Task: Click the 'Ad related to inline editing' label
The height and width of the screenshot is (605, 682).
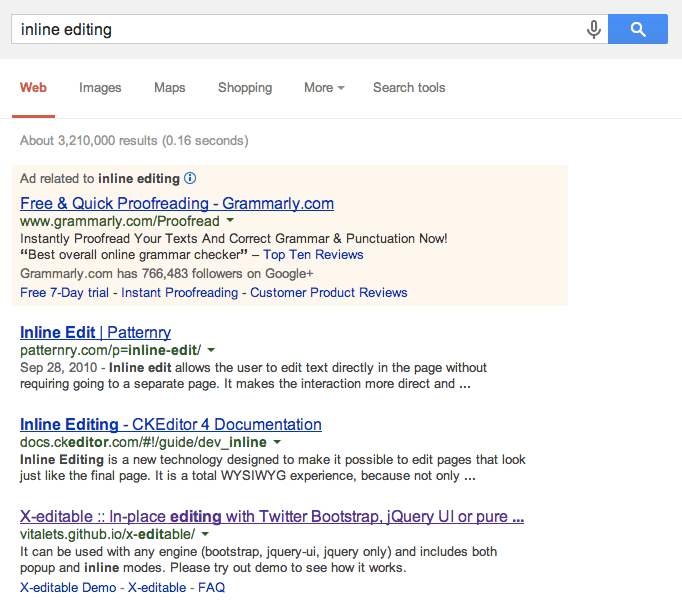Action: click(100, 178)
